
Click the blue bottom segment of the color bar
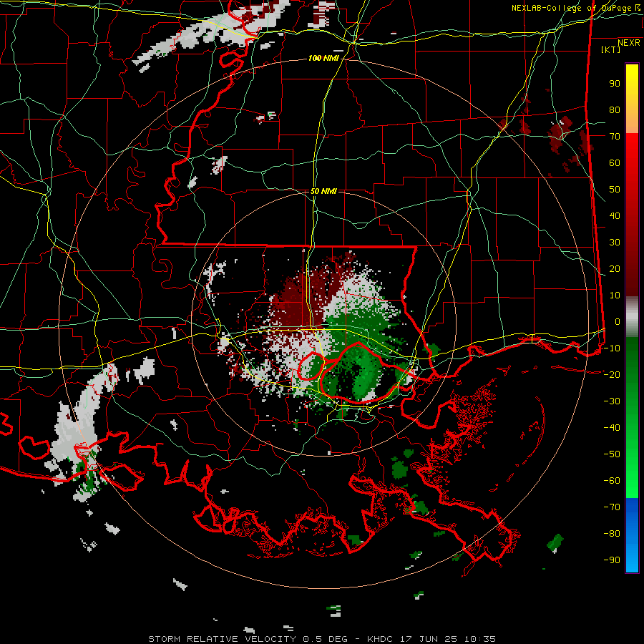(x=632, y=535)
